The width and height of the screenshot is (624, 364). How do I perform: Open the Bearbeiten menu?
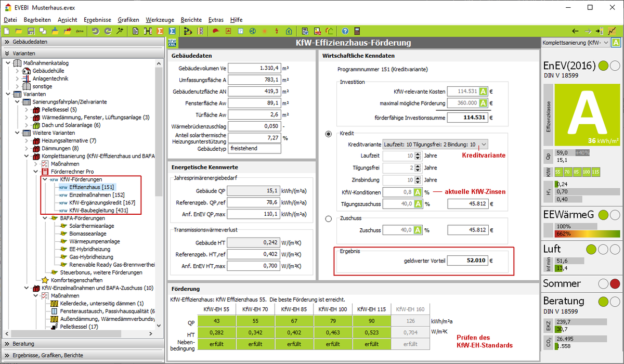(37, 20)
